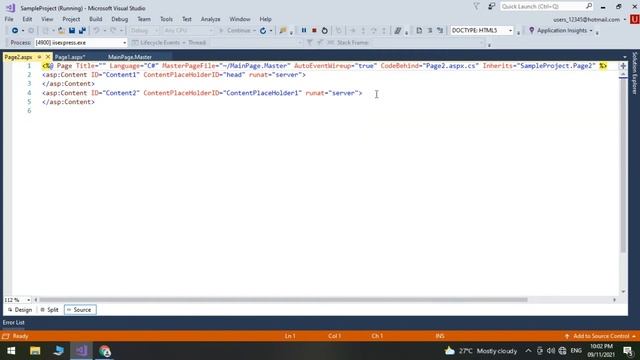Click the notifications flag icon
The width and height of the screenshot is (640, 360).
(x=476, y=7)
